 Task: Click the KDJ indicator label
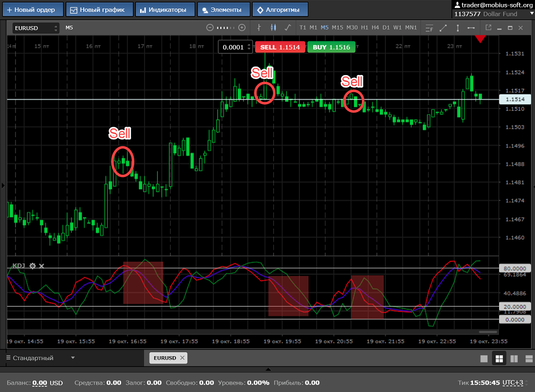[19, 266]
